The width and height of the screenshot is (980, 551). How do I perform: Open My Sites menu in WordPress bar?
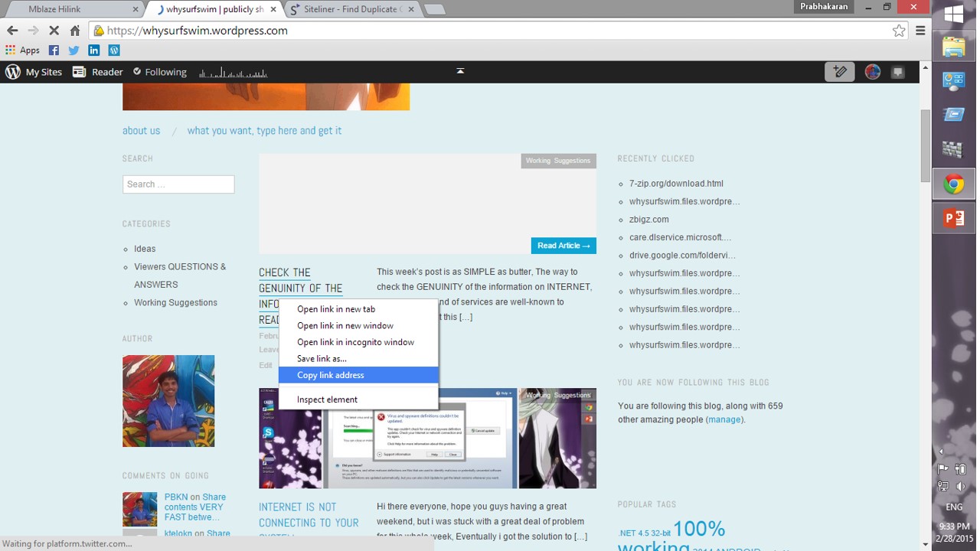point(34,72)
